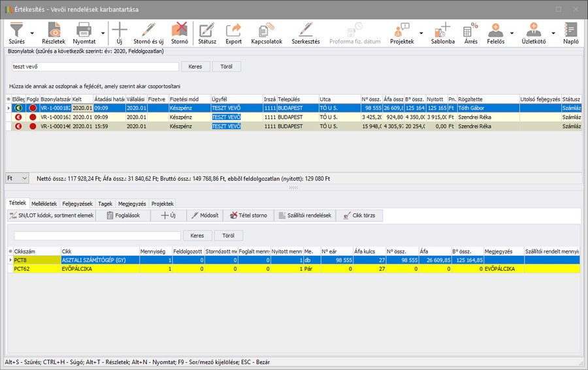
Task: Switch to the Mellékletek tab
Action: (x=44, y=204)
